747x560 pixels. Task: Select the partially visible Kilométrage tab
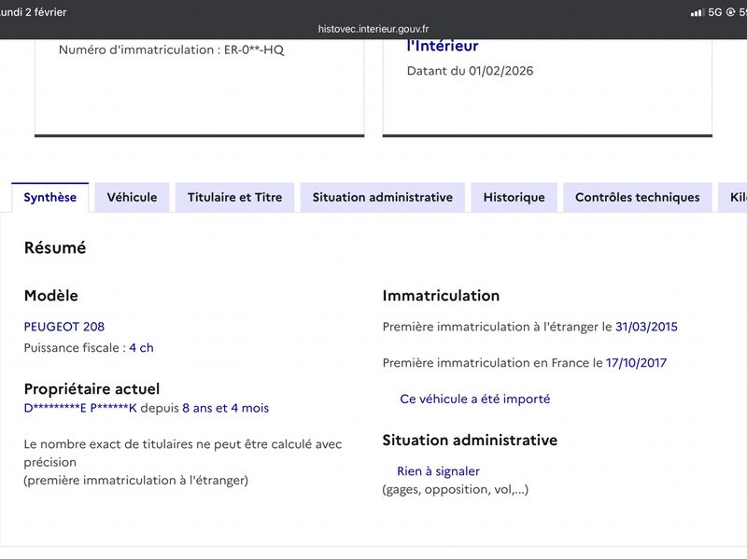point(733,197)
